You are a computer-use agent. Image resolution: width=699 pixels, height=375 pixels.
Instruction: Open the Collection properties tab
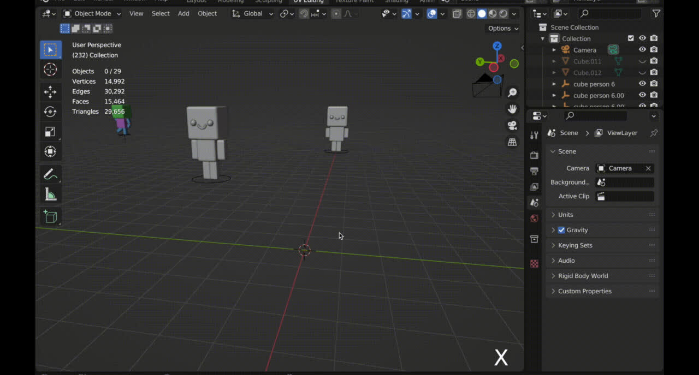coord(534,239)
